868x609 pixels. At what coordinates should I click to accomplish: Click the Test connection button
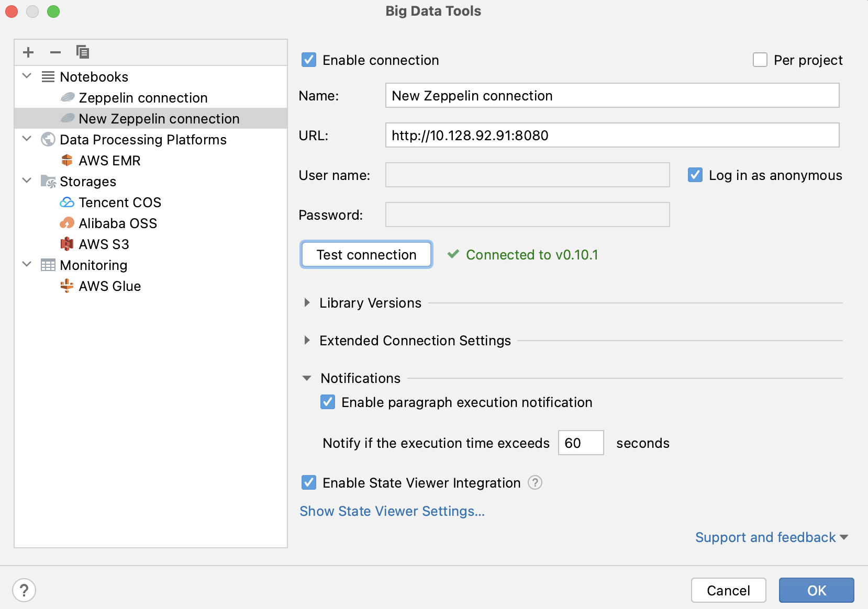pyautogui.click(x=366, y=254)
